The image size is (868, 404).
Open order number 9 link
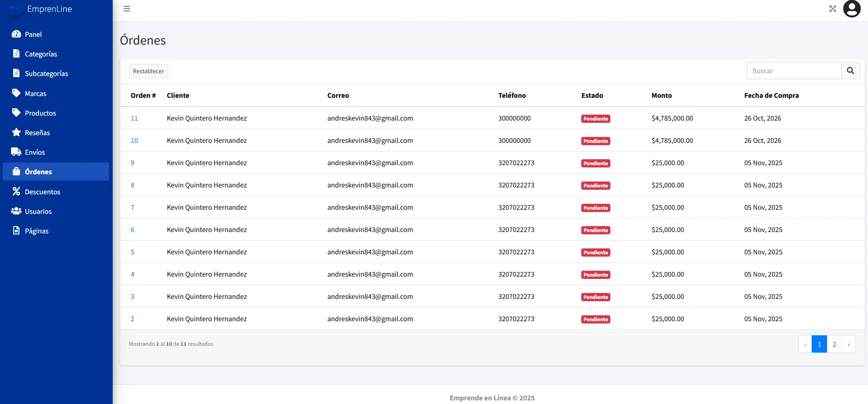(132, 163)
